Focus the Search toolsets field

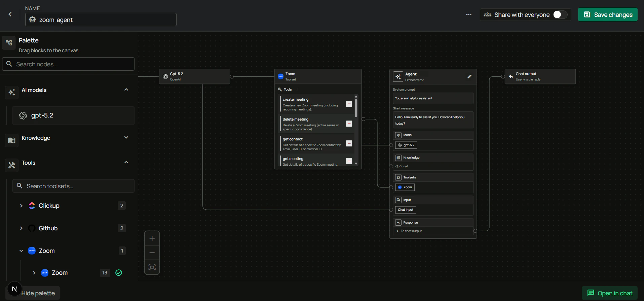(x=73, y=186)
